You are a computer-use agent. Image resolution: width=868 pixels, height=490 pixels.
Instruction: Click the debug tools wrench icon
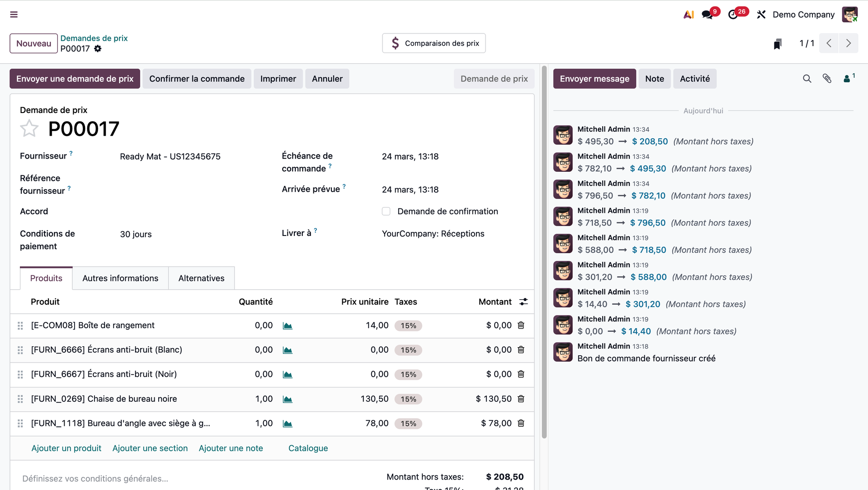[x=761, y=14]
